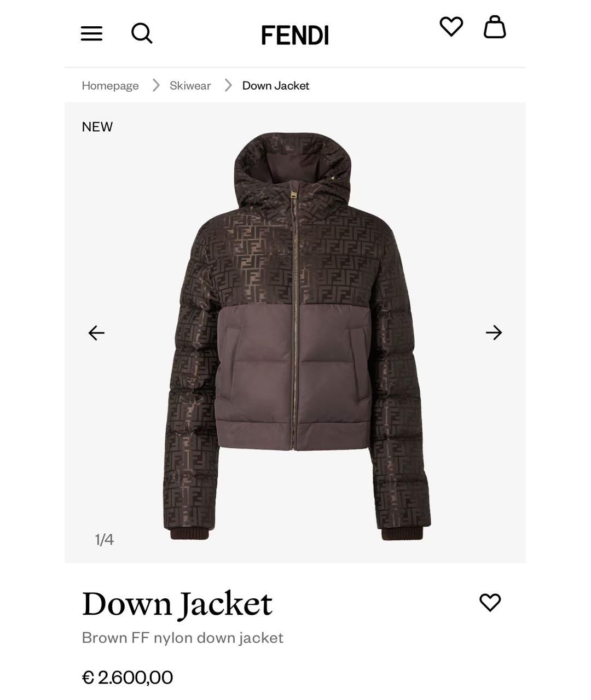Click the 1/4 image counter
591x700 pixels.
tap(104, 540)
